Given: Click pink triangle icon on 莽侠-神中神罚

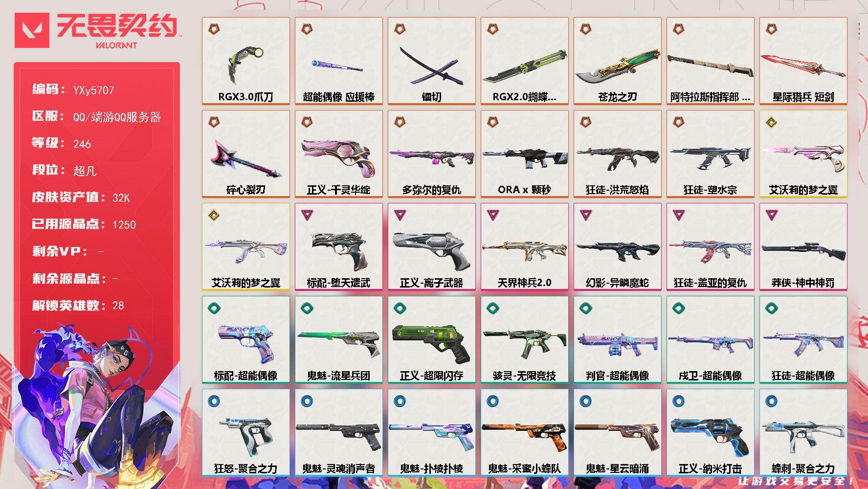Looking at the screenshot, I should point(772,215).
